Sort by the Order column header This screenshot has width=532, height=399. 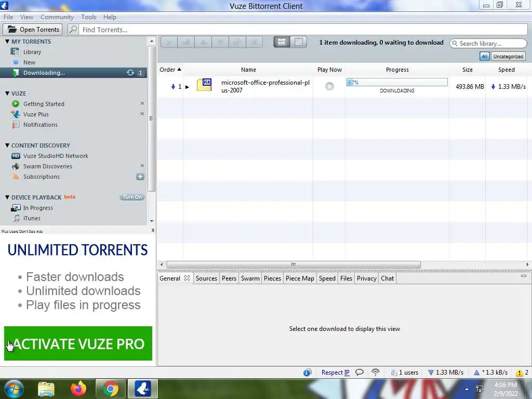point(170,70)
